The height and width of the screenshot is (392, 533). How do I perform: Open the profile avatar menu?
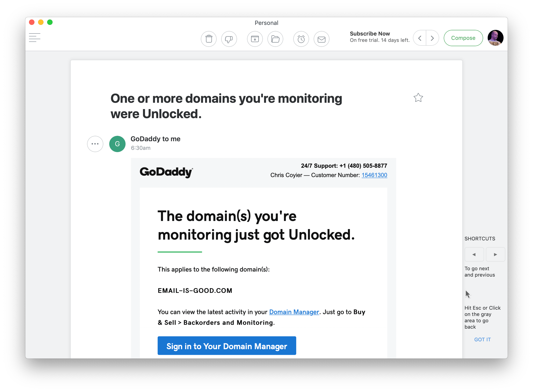(495, 38)
